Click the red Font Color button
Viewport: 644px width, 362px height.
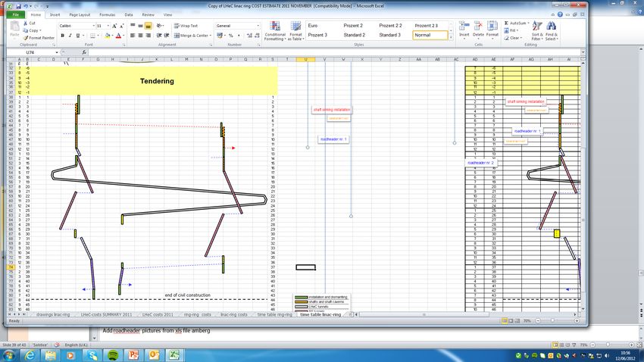pyautogui.click(x=118, y=36)
